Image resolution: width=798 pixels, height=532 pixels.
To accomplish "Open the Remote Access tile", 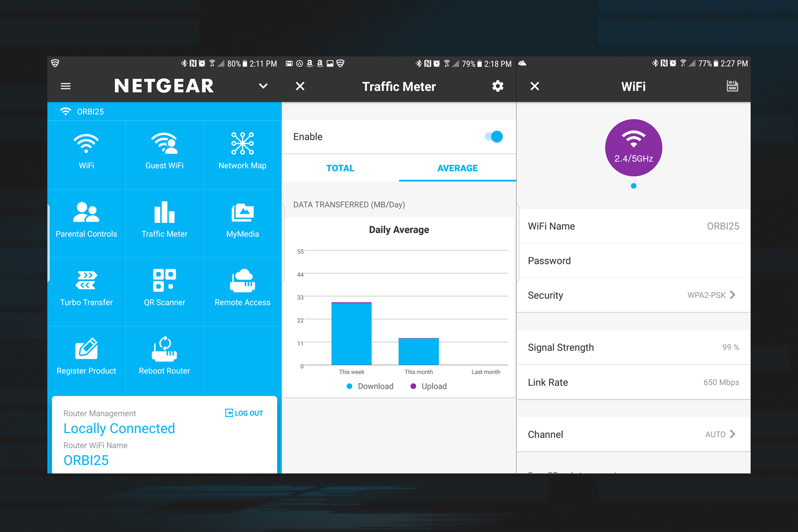I will [243, 292].
